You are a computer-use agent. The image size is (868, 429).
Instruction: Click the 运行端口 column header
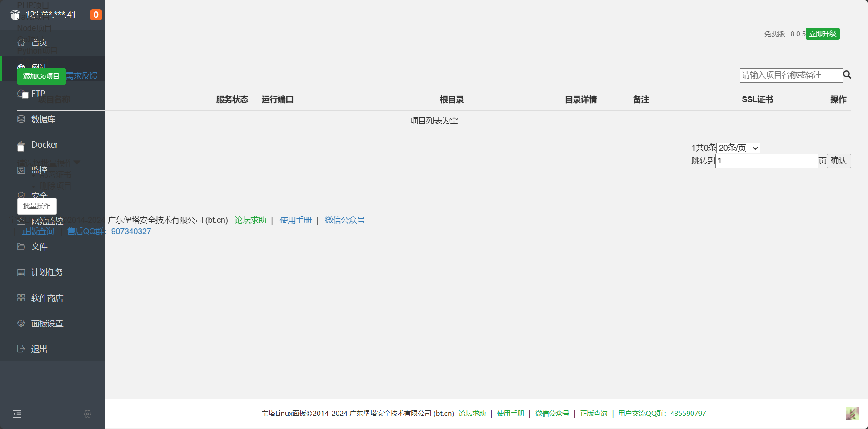[278, 99]
